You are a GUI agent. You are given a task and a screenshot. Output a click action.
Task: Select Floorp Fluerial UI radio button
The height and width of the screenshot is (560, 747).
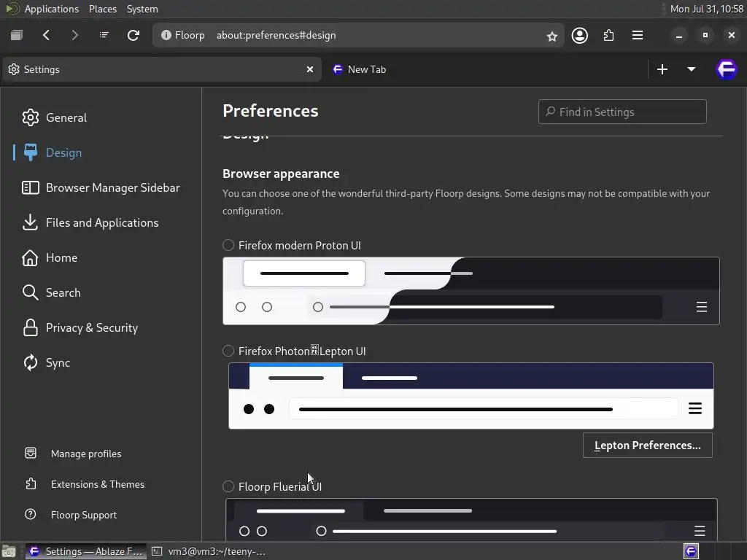click(228, 486)
